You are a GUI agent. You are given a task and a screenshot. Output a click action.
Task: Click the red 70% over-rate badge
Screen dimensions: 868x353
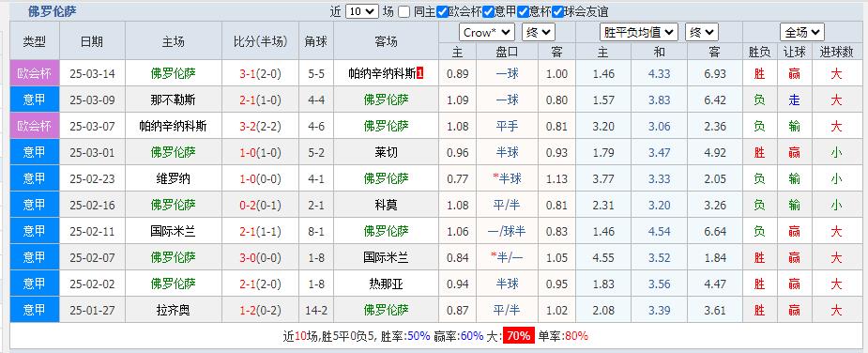518,335
